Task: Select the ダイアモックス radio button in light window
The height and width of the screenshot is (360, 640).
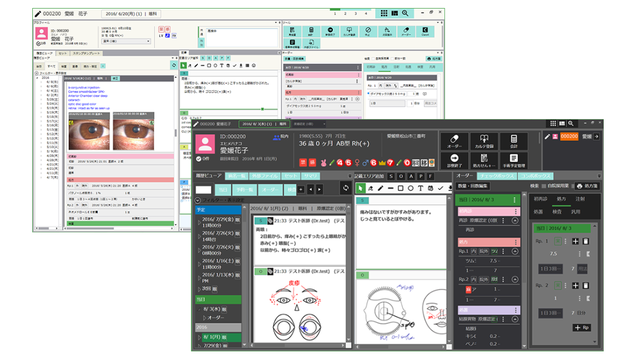Action: click(x=369, y=93)
